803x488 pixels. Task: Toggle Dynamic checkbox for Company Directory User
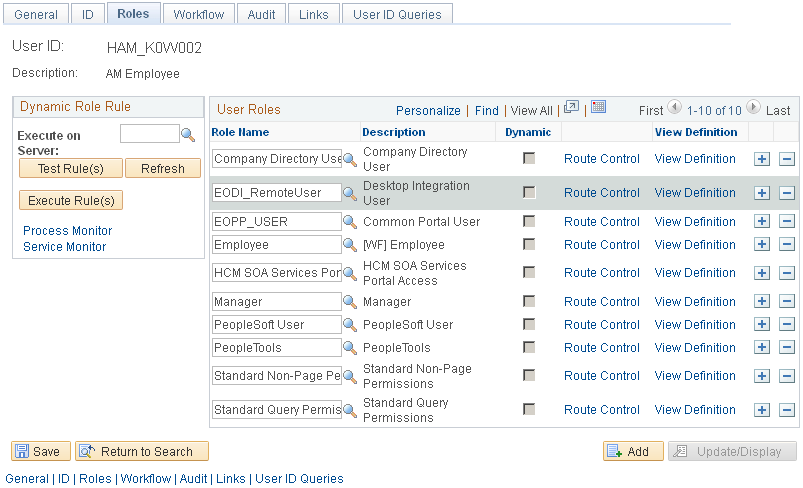[529, 158]
